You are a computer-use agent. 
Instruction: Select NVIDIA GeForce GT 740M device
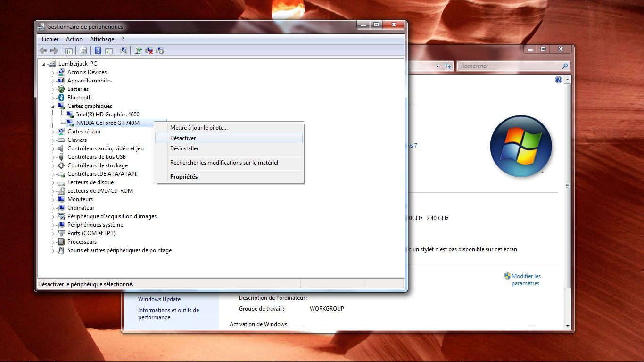tap(108, 123)
